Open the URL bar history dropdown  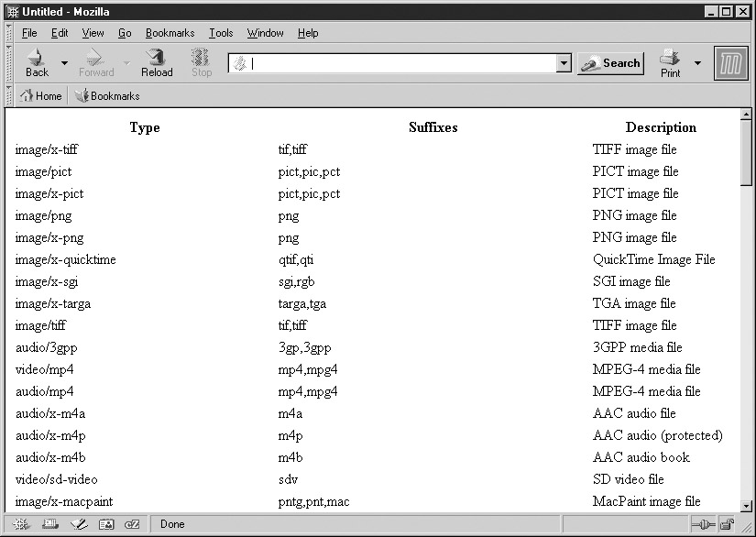point(564,63)
